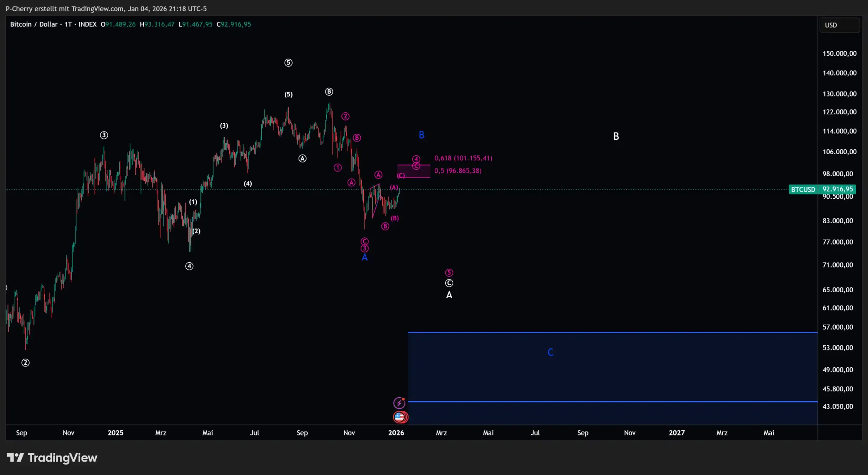Click the purple lightning bolt alerts icon
The image size is (868, 475).
[400, 402]
